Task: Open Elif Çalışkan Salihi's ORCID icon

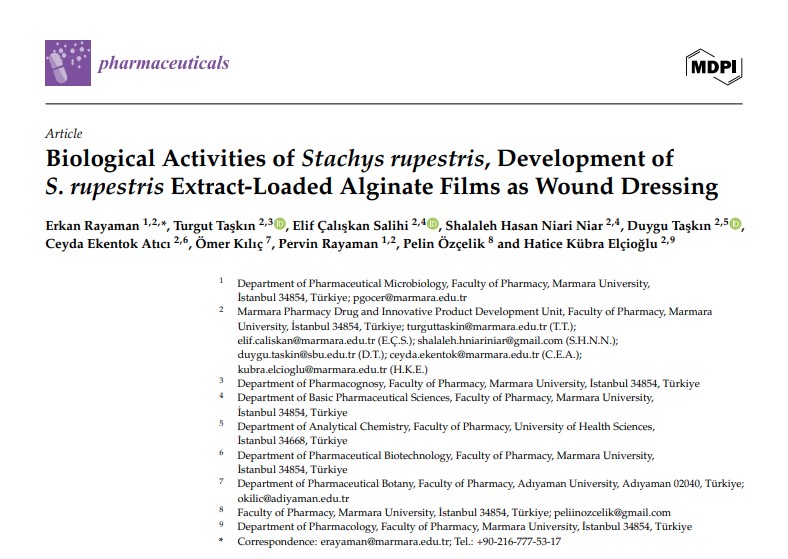Action: (432, 224)
